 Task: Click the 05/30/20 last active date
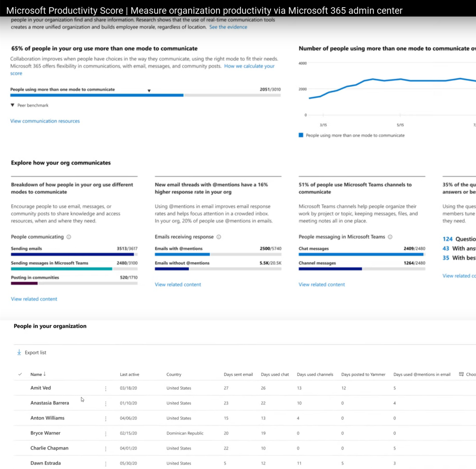pyautogui.click(x=128, y=463)
